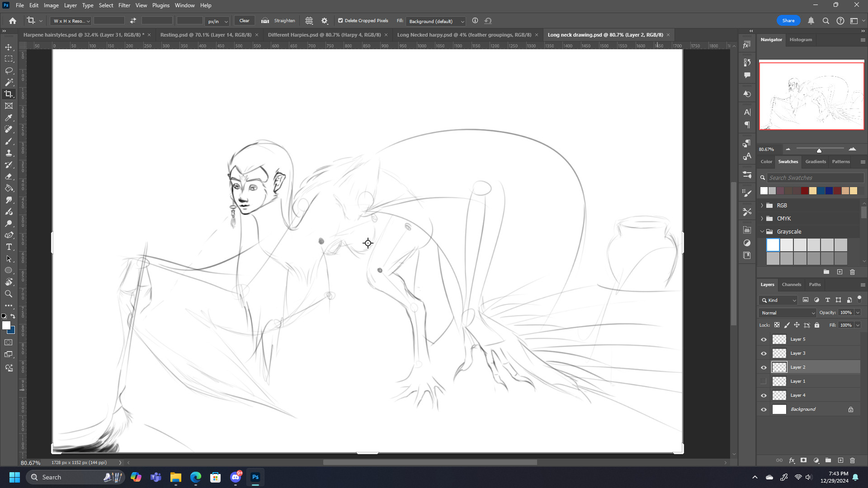Select the Eyedropper tool
The height and width of the screenshot is (488, 868).
(x=9, y=117)
